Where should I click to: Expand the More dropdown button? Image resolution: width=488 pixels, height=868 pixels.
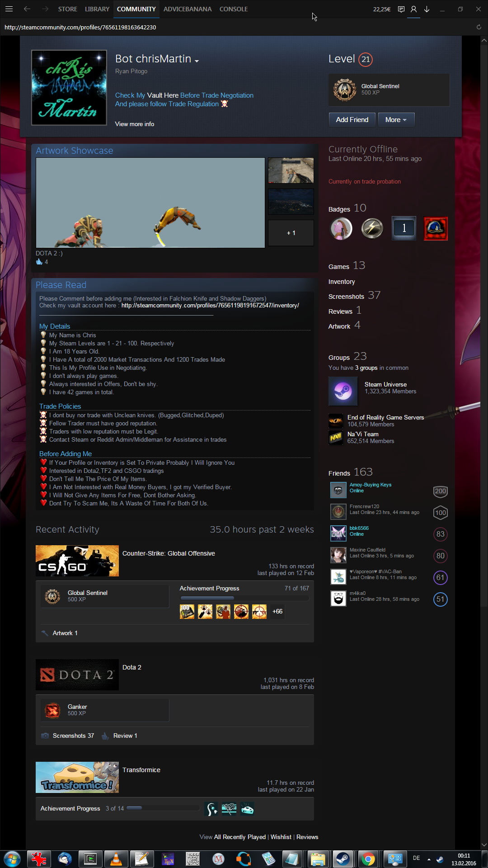coord(396,120)
